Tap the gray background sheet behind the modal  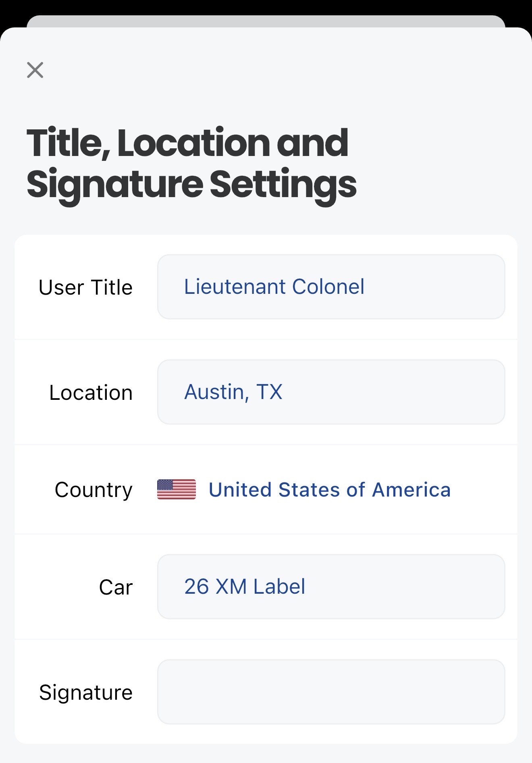tap(266, 21)
